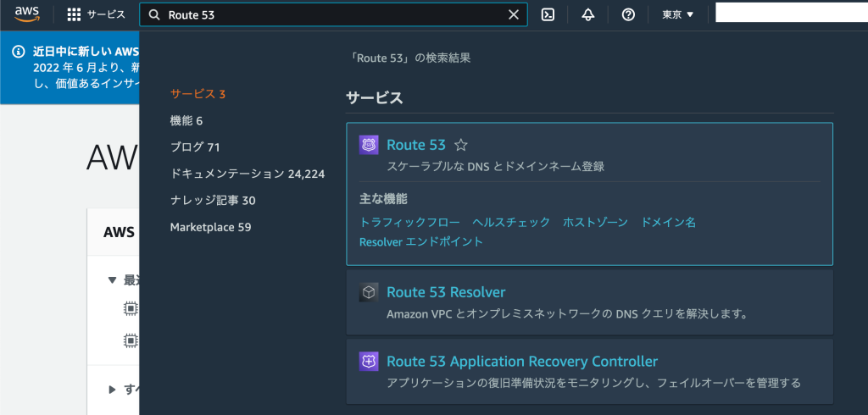The width and height of the screenshot is (868, 415).
Task: Open the ヘルスチェック feature link
Action: (511, 223)
